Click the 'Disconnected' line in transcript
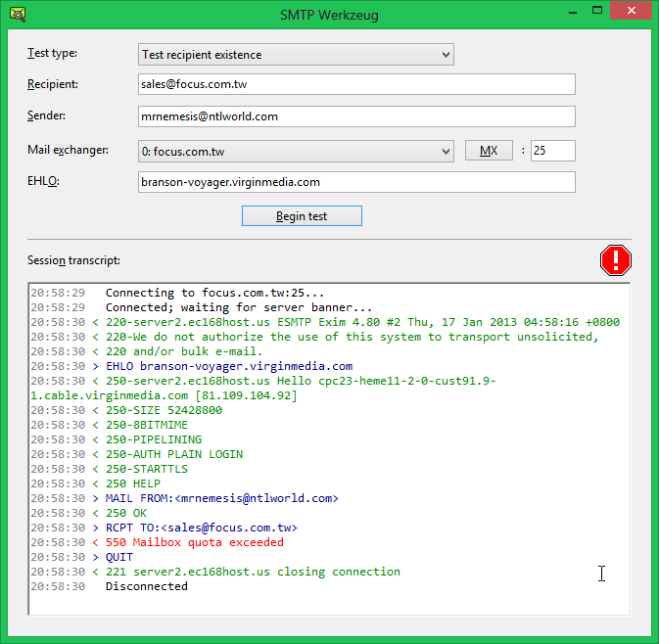Screen dimensions: 659x644 [x=146, y=586]
